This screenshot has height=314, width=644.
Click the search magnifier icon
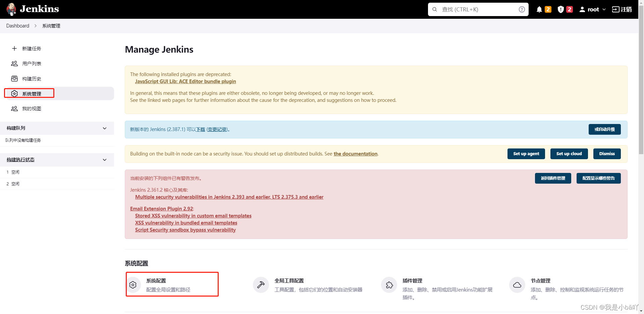435,9
